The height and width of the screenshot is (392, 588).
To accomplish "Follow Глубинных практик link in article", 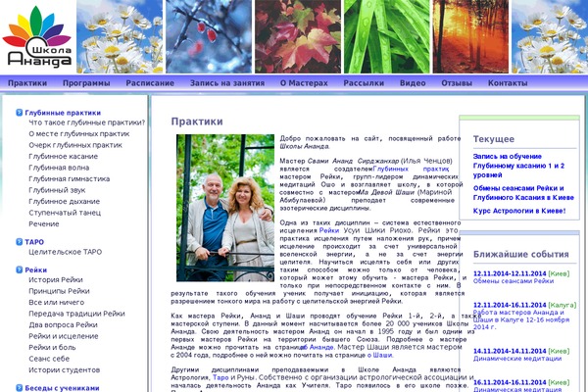I will (x=411, y=170).
